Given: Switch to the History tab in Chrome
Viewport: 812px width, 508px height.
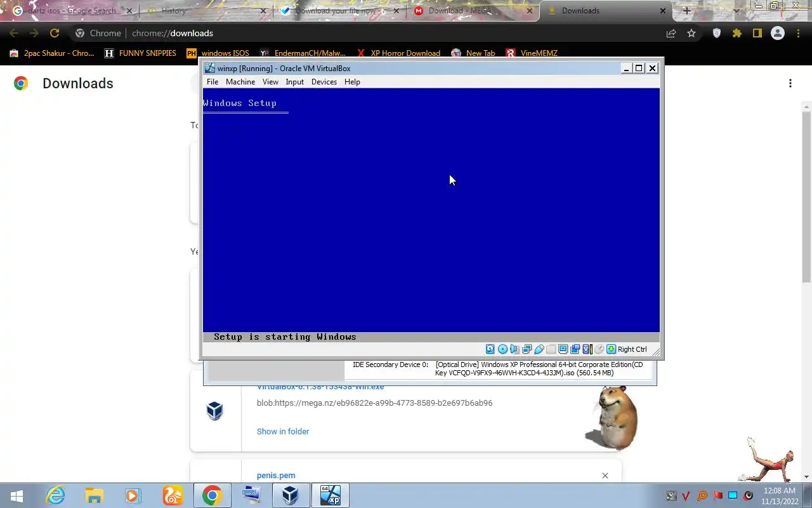Looking at the screenshot, I should point(206,11).
